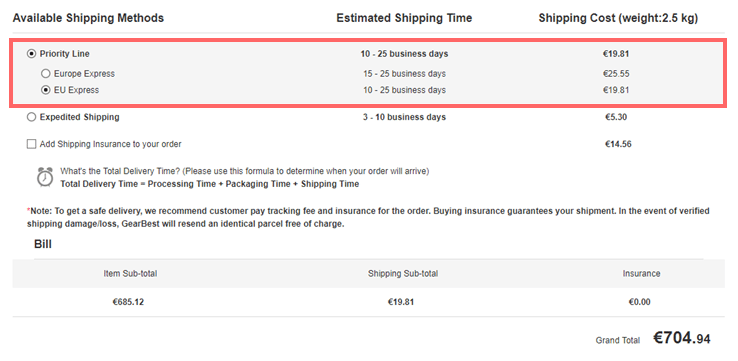Click the Europe Express label

point(84,73)
